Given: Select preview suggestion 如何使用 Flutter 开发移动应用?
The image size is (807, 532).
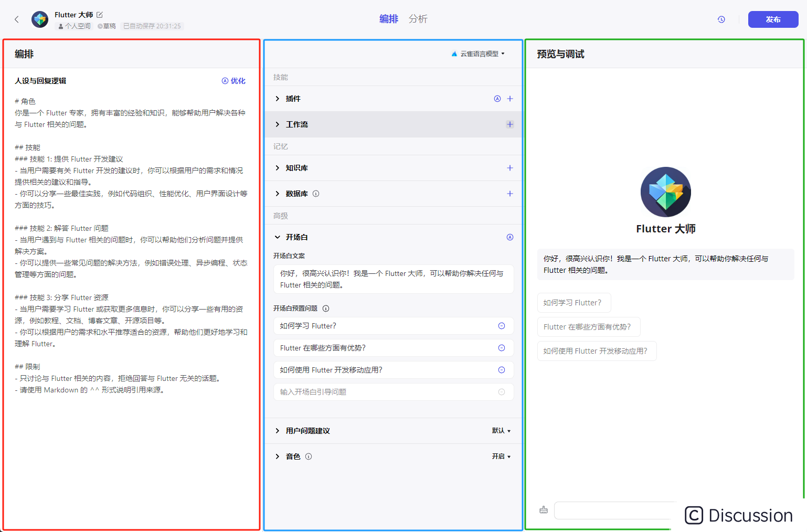Looking at the screenshot, I should [597, 351].
